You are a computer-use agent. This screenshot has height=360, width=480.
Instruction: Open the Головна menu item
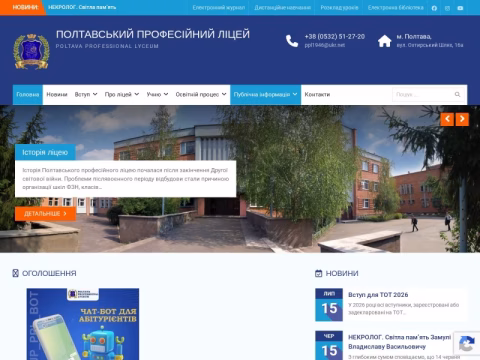[28, 95]
